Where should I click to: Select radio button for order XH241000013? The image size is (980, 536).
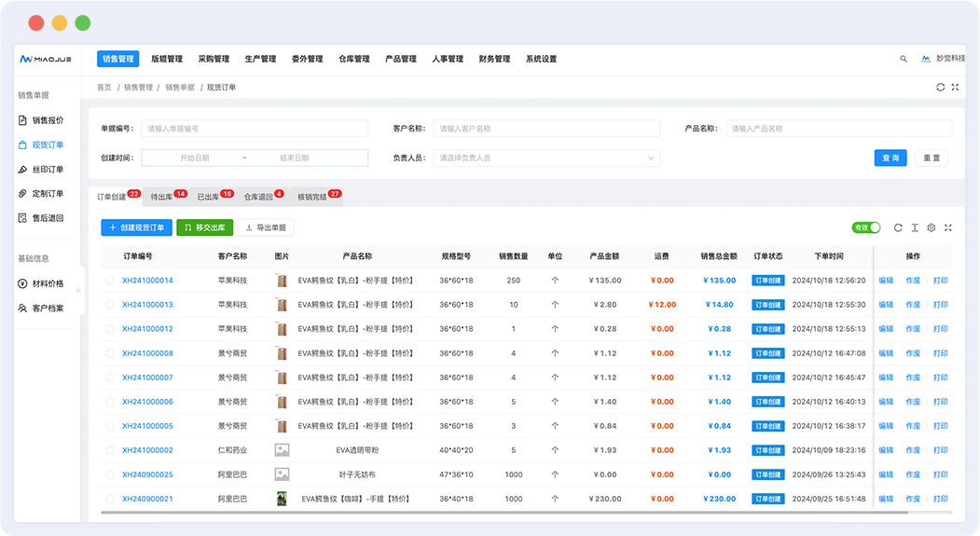[x=110, y=305]
